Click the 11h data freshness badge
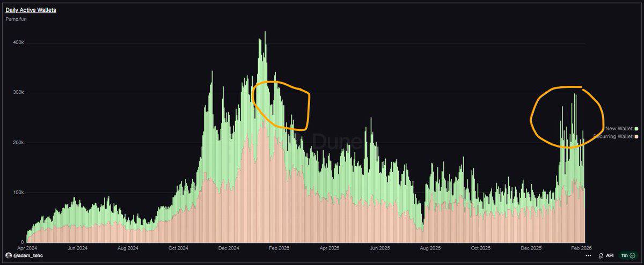The height and width of the screenshot is (265, 644). 627,255
